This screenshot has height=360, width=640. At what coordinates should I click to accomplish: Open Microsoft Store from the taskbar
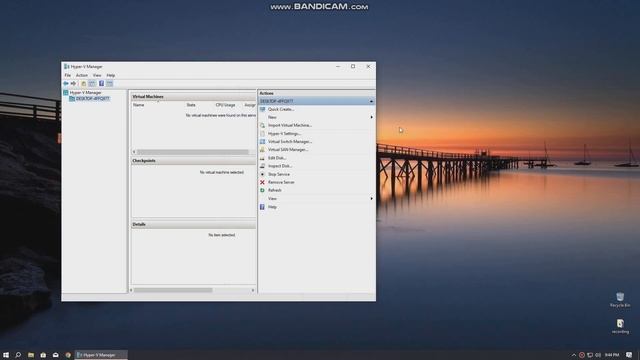[43, 355]
